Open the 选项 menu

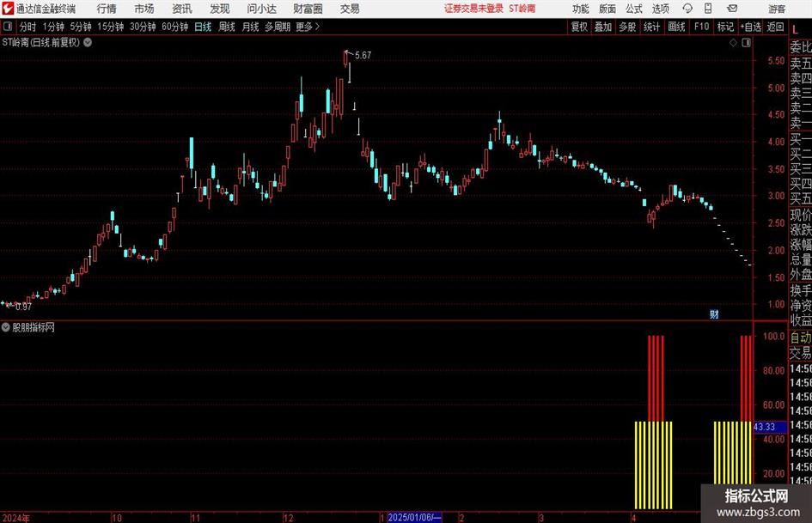click(660, 9)
